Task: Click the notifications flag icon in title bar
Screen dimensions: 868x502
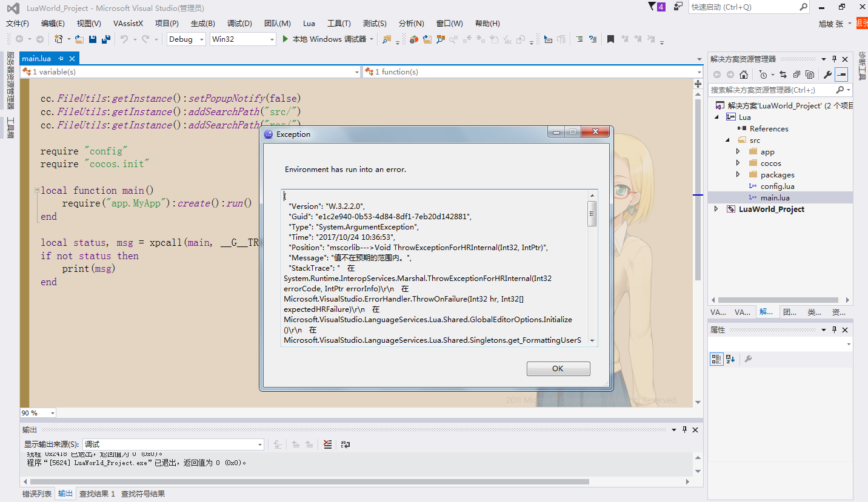Action: [x=652, y=7]
